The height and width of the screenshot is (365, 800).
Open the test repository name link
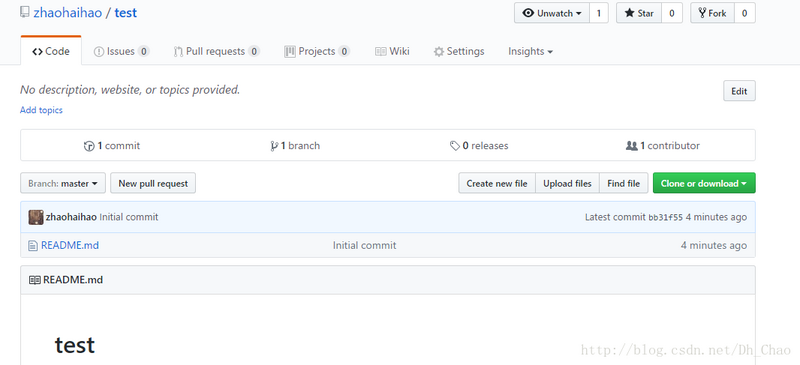(126, 13)
